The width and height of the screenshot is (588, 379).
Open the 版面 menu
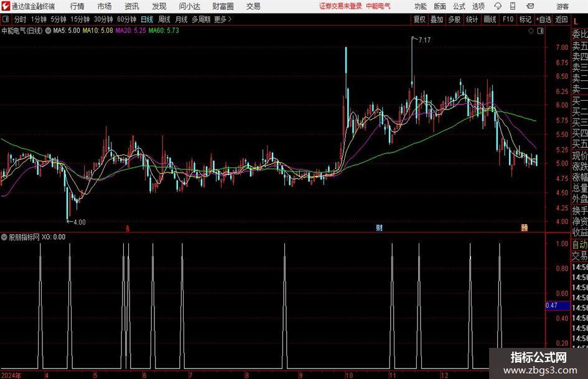click(439, 6)
